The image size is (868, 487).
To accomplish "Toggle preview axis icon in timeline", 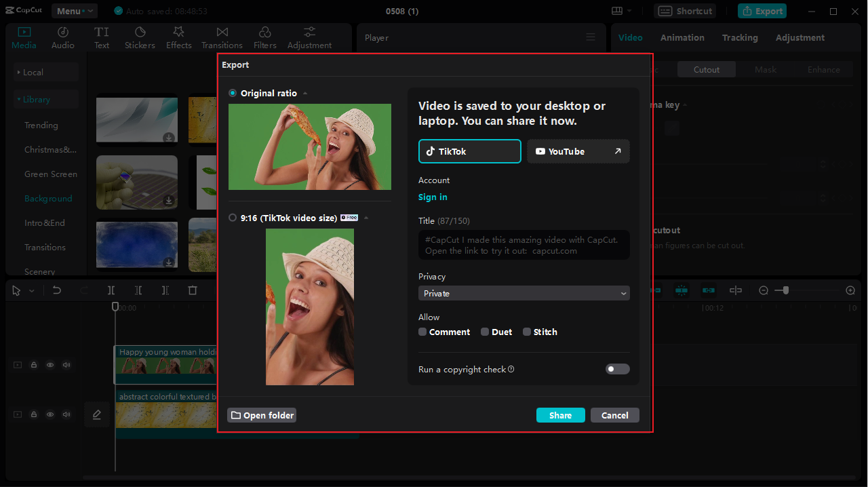I will [x=736, y=290].
